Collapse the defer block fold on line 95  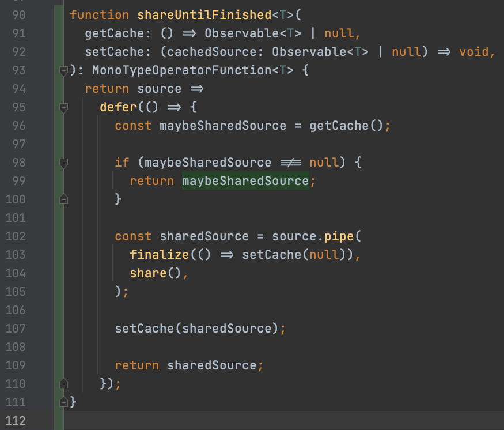pos(63,108)
